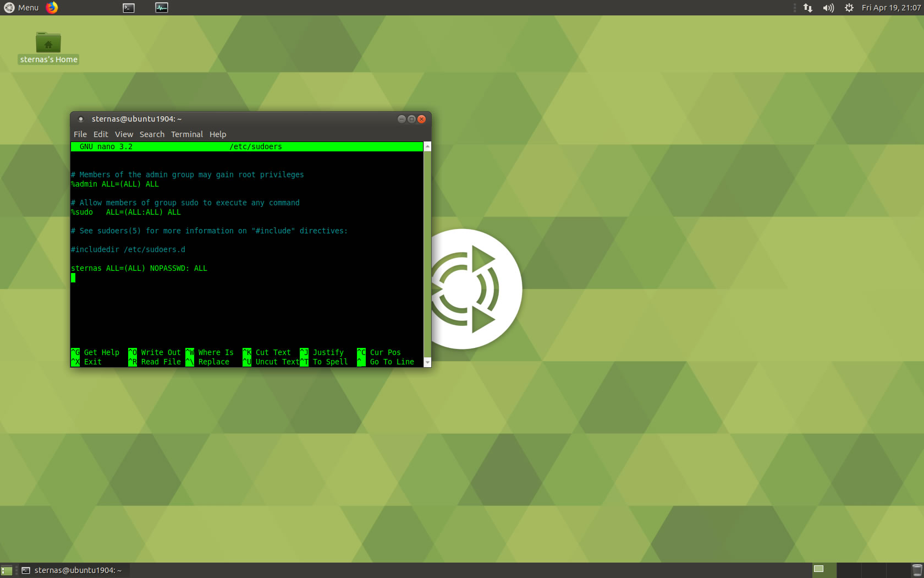
Task: Open the Terminal menu
Action: 187,134
